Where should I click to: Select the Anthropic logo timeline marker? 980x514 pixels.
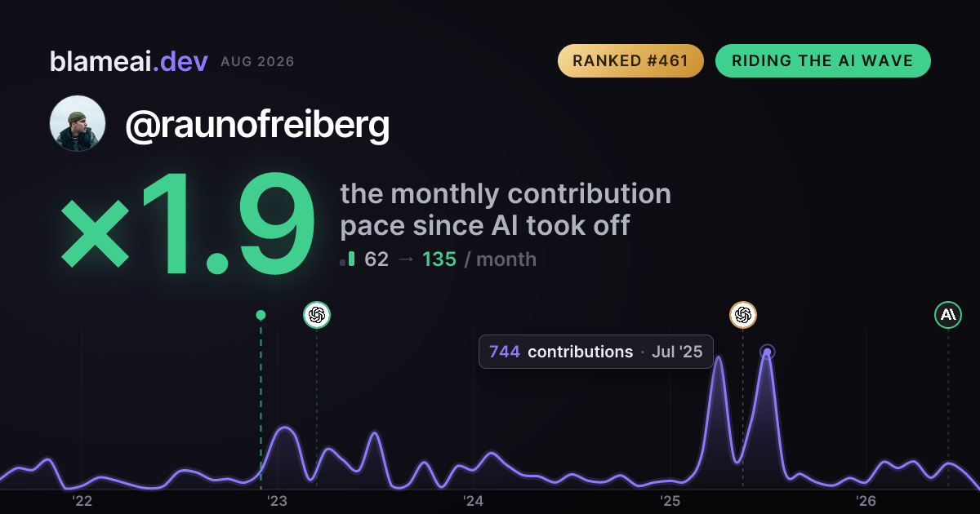point(948,314)
